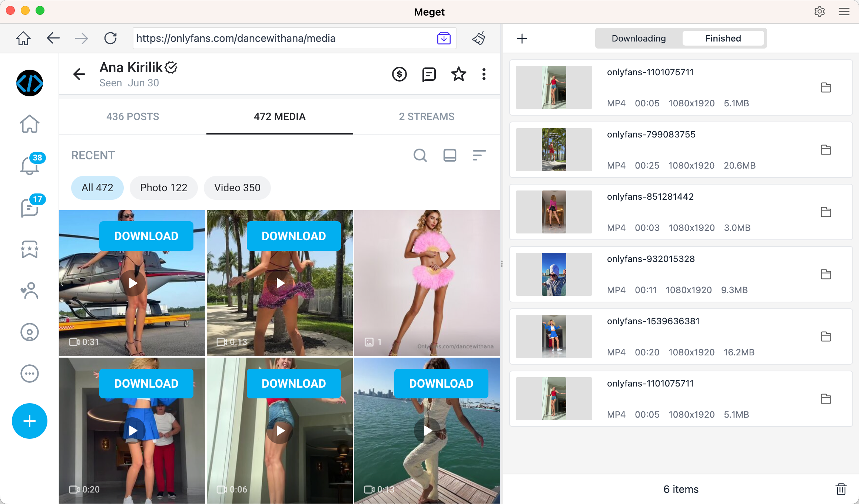Screen dimensions: 859x504
Task: Select the Photo 122 filter
Action: pos(163,188)
